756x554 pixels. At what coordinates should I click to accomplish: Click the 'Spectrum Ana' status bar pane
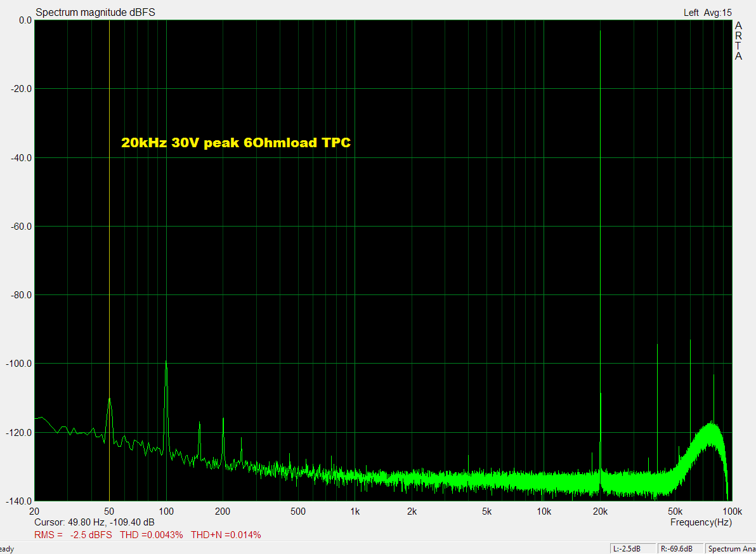pyautogui.click(x=730, y=549)
